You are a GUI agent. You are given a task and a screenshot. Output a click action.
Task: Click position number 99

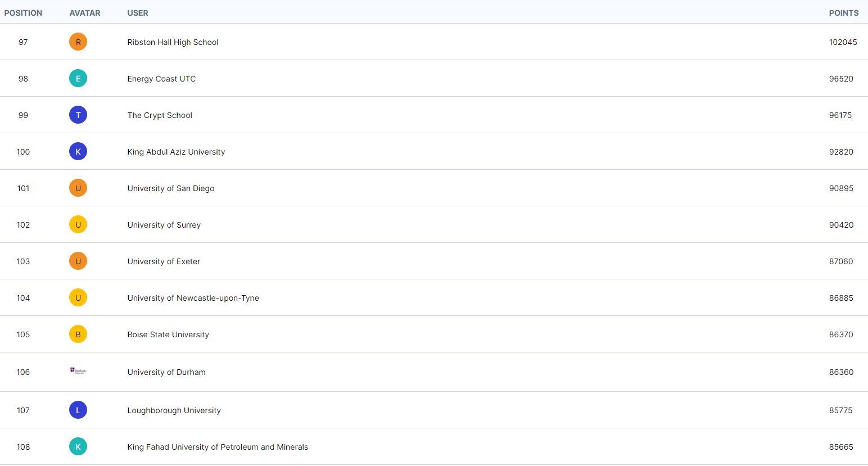coord(23,115)
